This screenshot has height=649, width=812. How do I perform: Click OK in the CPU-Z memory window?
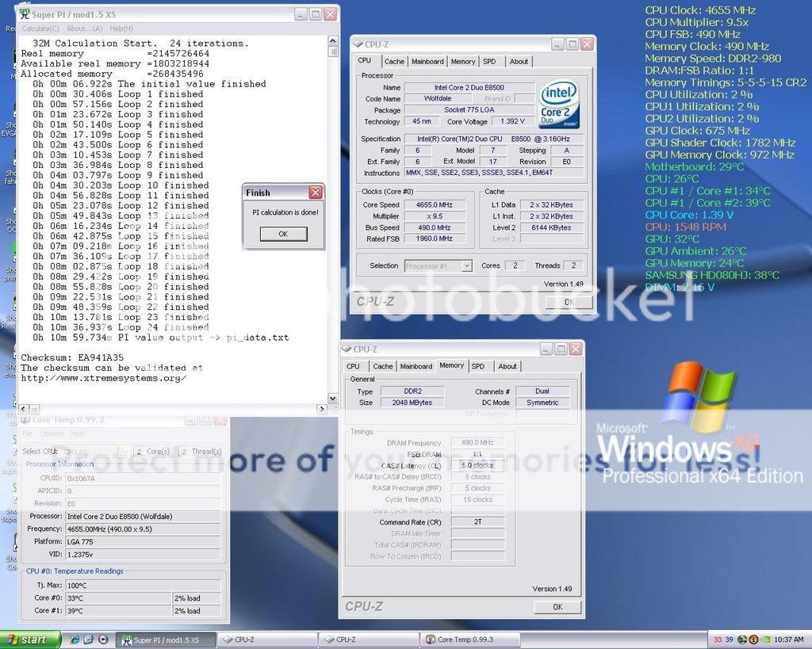[x=557, y=606]
